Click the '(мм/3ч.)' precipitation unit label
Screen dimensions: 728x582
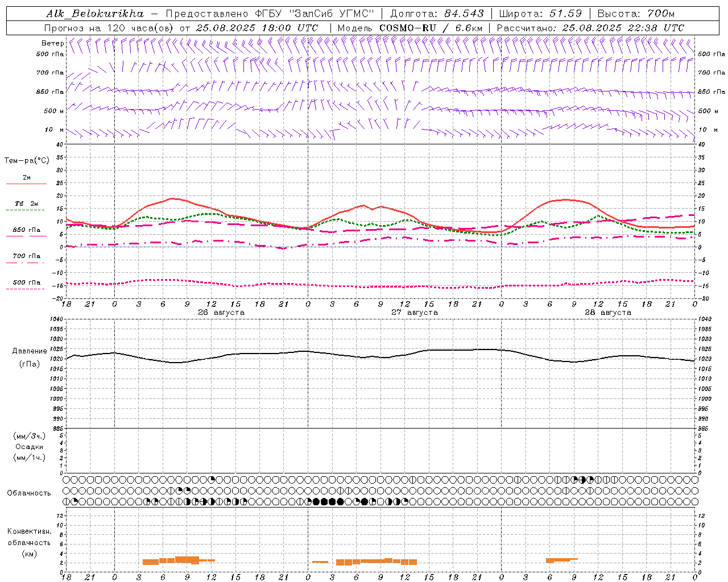click(30, 436)
